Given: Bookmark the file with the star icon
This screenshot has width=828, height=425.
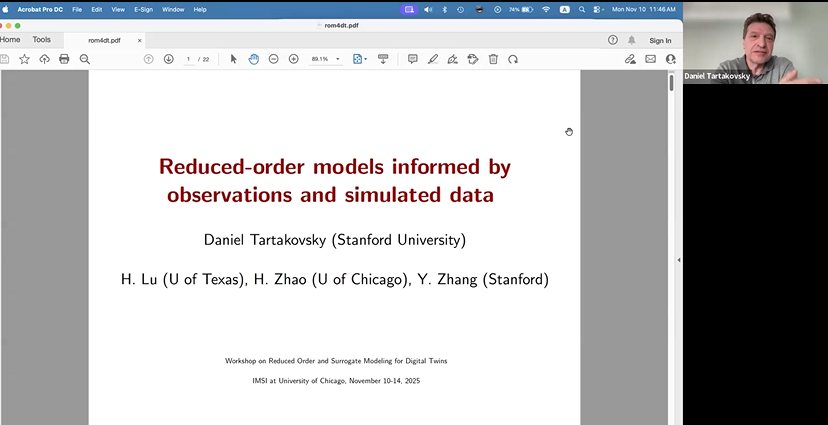Looking at the screenshot, I should coord(24,59).
